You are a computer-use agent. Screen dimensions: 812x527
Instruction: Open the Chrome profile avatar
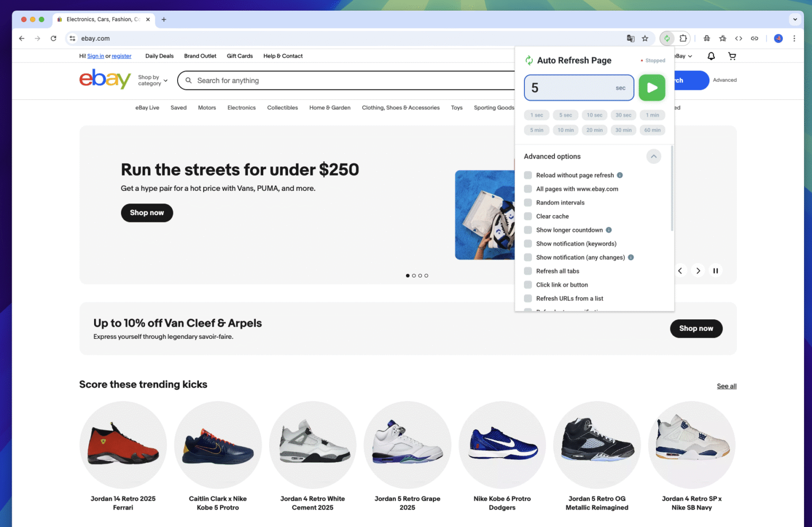778,38
